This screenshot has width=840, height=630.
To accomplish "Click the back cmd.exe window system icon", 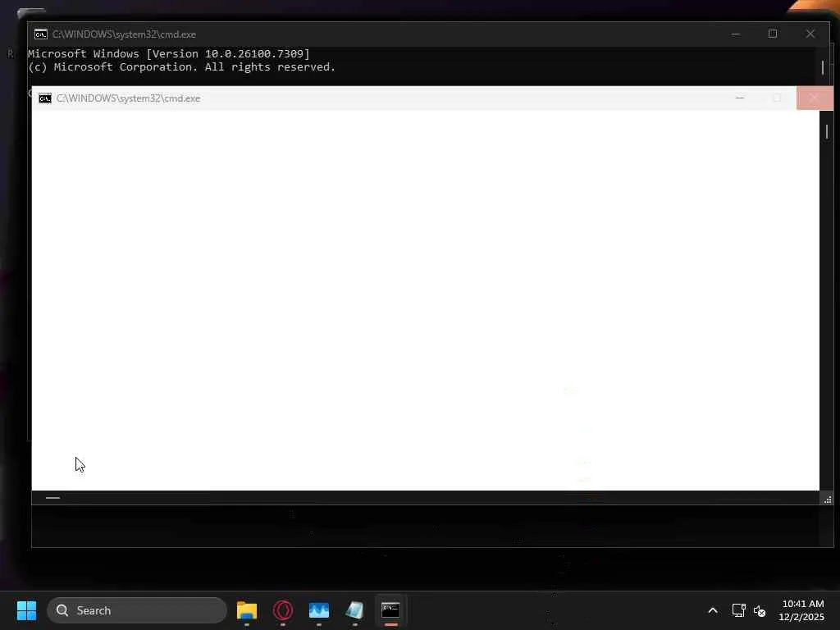I will click(x=41, y=34).
